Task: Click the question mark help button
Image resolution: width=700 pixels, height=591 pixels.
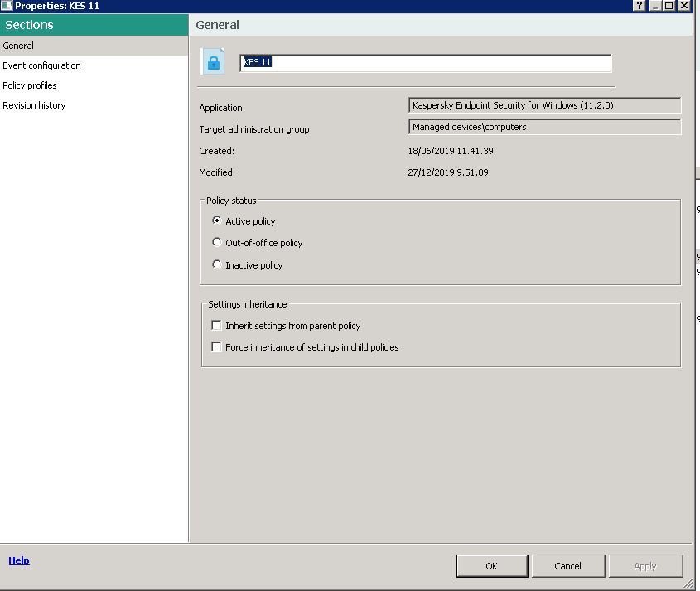Action: click(640, 5)
